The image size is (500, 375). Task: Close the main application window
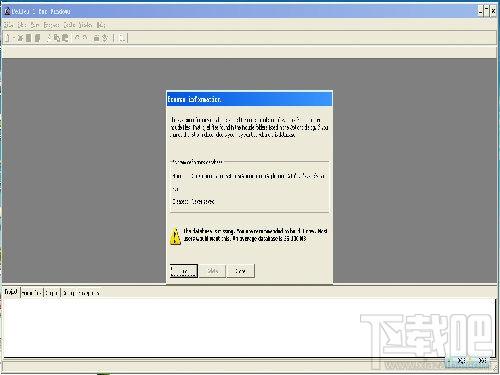pyautogui.click(x=493, y=11)
